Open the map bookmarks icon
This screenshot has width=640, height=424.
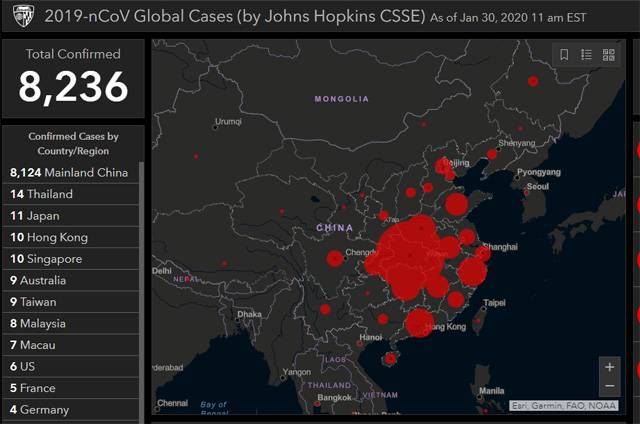point(564,55)
